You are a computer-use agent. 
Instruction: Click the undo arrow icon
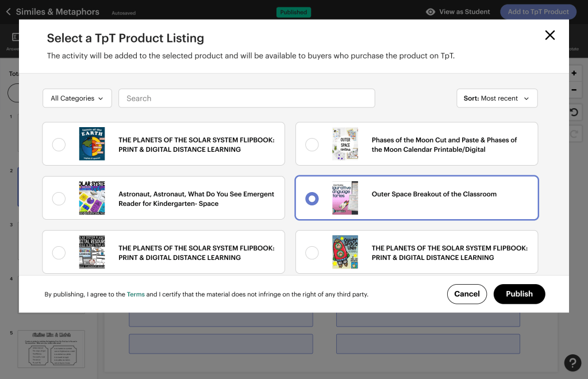tap(574, 113)
